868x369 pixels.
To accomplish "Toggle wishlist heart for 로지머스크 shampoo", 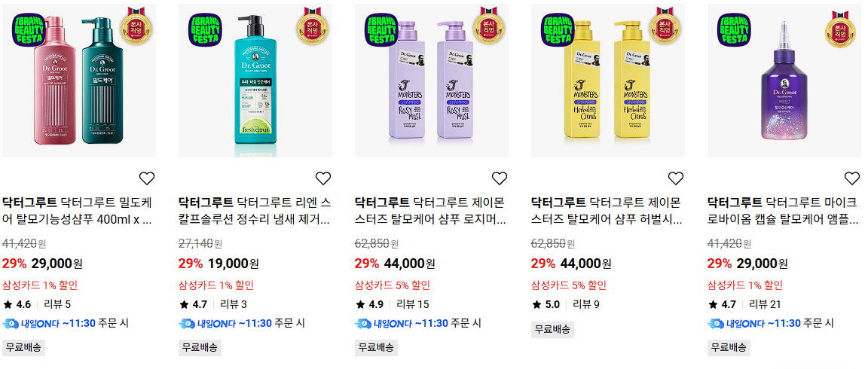I will click(500, 178).
